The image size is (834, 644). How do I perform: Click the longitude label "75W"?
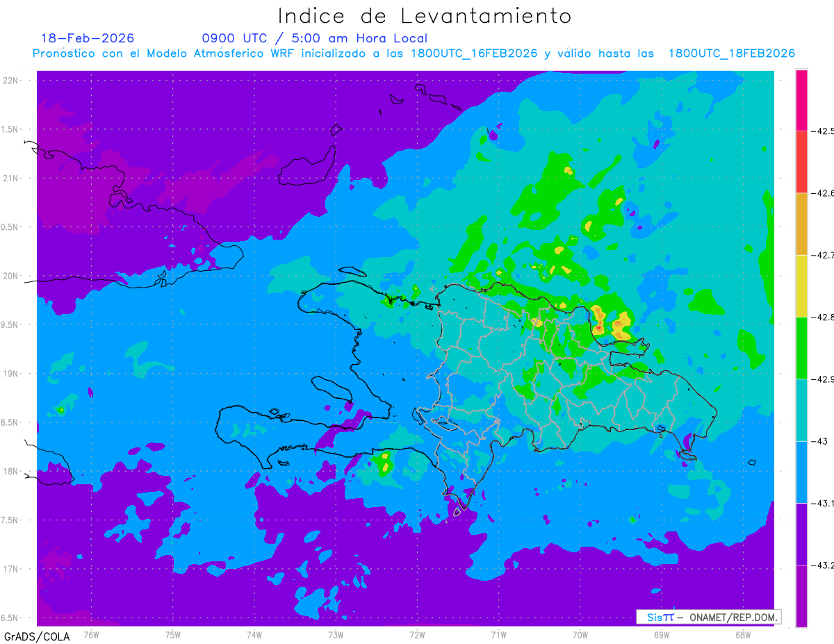click(173, 634)
